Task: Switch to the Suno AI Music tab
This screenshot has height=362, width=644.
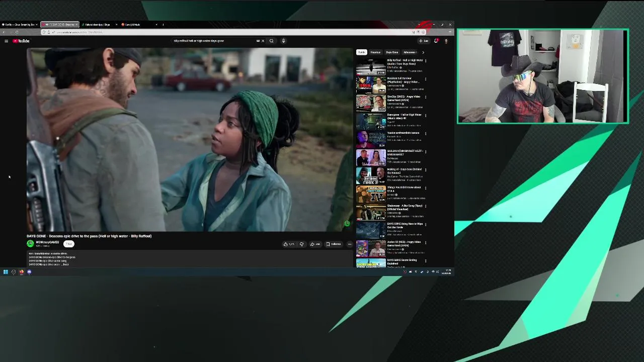Action: click(138, 24)
